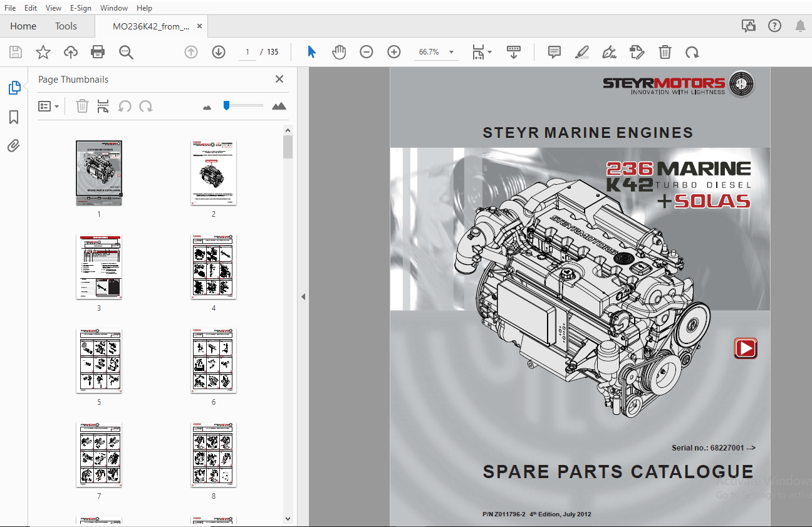Select the MO236K42 document tab

pyautogui.click(x=150, y=26)
